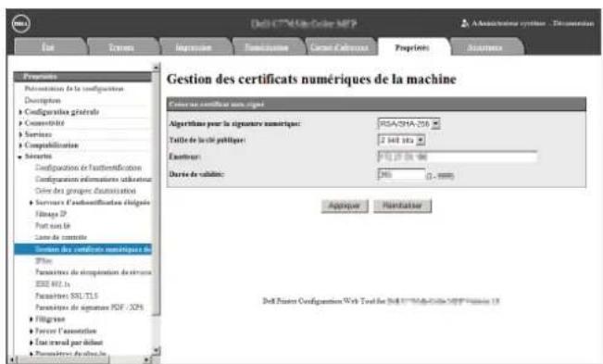Open Créer des groupes d'autorisation
Screen dimensions: 603x364
(x=85, y=191)
